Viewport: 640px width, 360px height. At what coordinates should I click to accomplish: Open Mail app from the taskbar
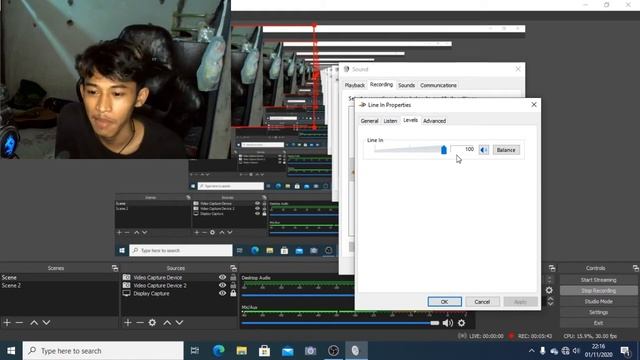coord(287,351)
